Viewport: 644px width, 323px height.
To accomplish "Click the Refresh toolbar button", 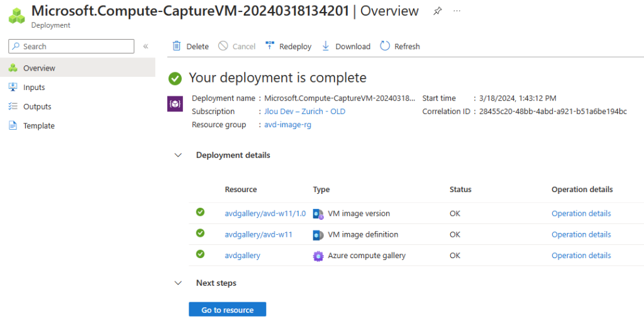I will pyautogui.click(x=400, y=47).
